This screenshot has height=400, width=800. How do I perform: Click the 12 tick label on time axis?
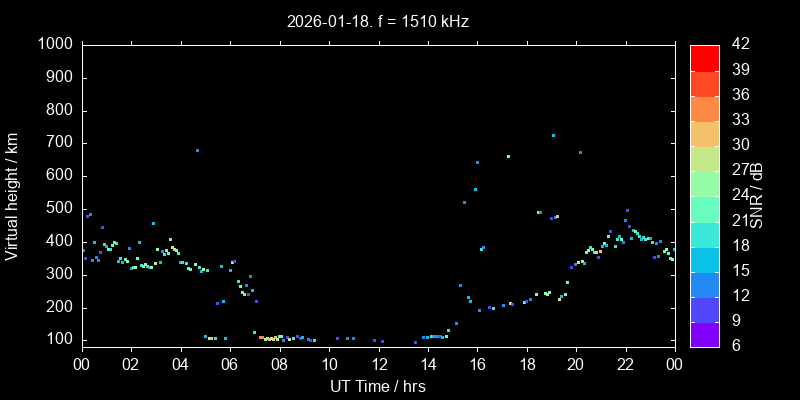378,364
